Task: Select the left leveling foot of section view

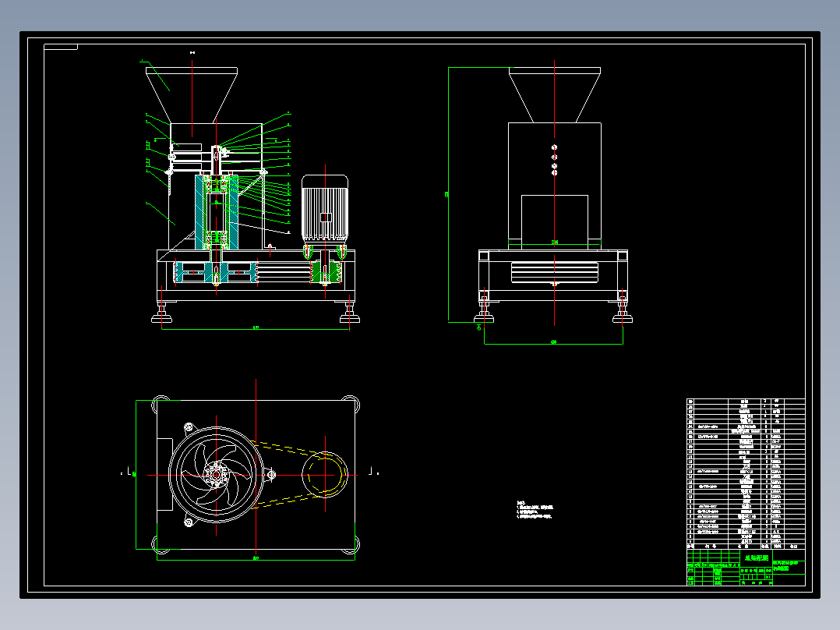Action: (x=162, y=313)
